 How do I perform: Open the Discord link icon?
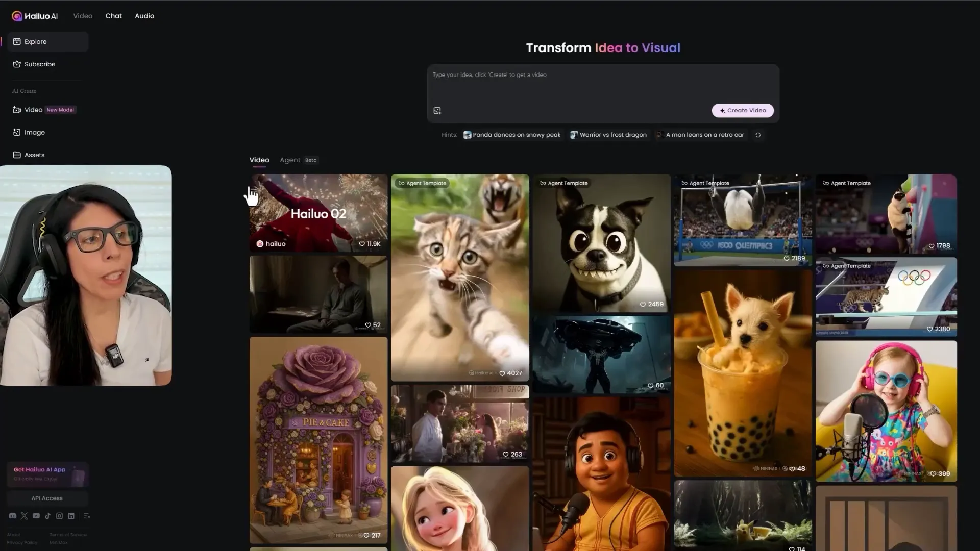pyautogui.click(x=12, y=516)
